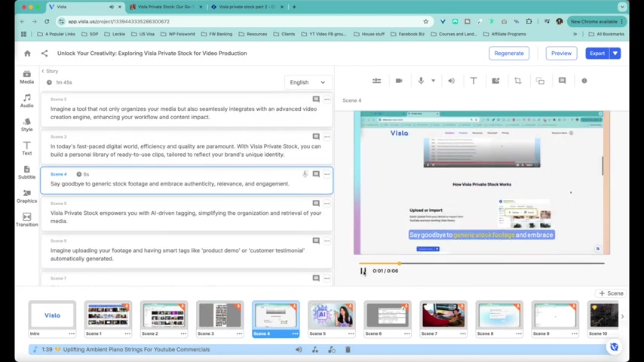The image size is (644, 362).
Task: Go to Visla home
Action: click(27, 54)
